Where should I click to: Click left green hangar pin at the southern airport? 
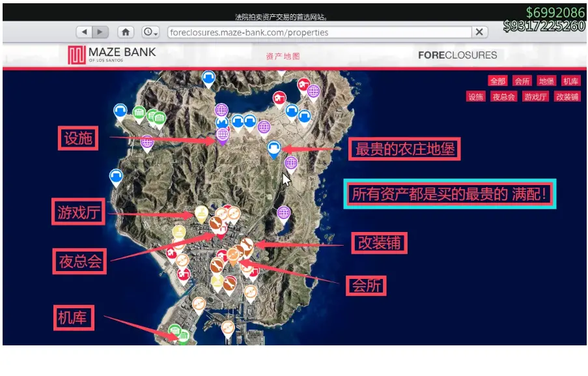point(175,332)
